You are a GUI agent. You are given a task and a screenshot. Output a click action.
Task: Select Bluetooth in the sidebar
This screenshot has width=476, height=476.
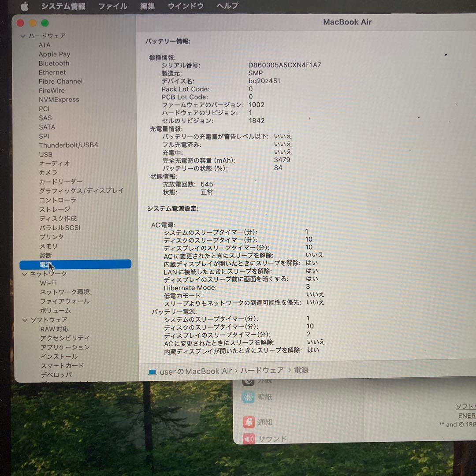pyautogui.click(x=54, y=63)
